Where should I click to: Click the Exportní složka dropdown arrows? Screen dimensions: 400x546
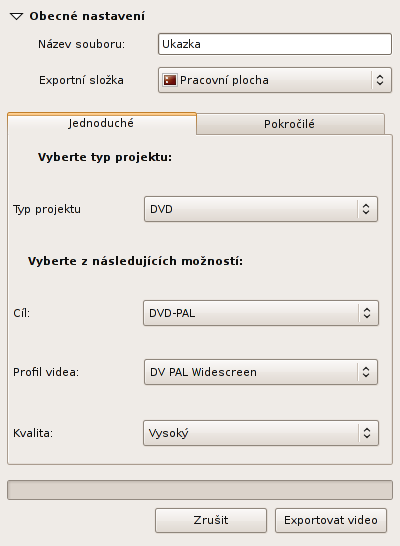[380, 80]
